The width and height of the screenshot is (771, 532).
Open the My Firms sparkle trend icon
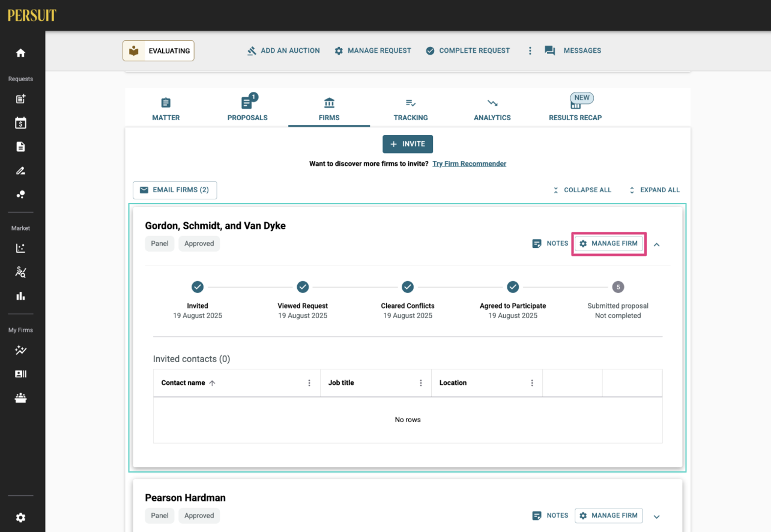coord(20,350)
